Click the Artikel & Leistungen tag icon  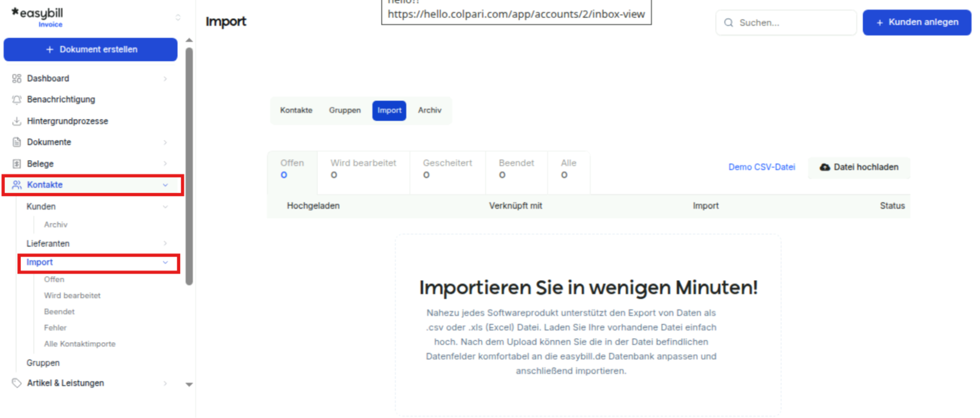17,383
